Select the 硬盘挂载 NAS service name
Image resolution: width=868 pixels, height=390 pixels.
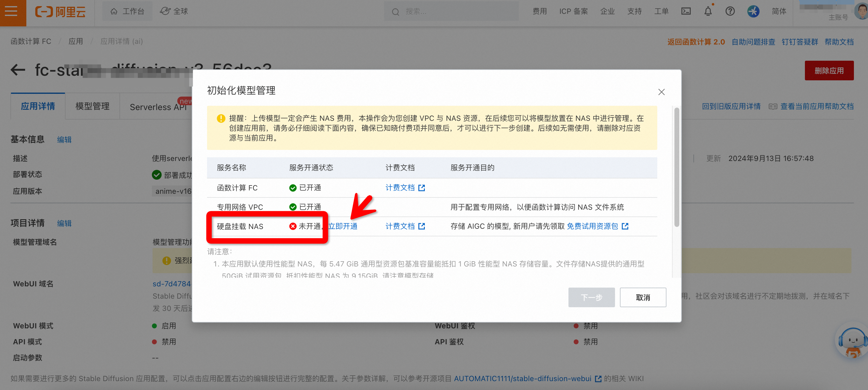240,226
